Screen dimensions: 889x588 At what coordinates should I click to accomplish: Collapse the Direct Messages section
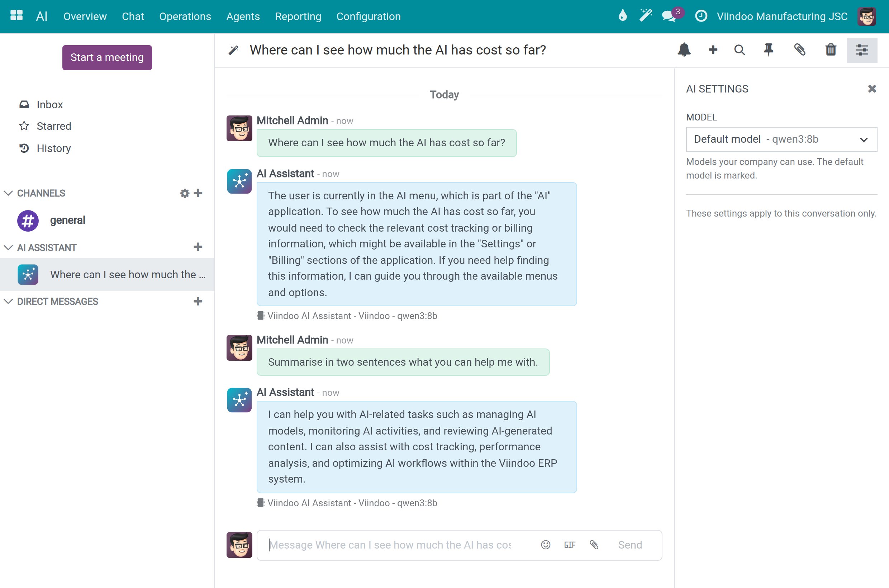click(x=8, y=302)
